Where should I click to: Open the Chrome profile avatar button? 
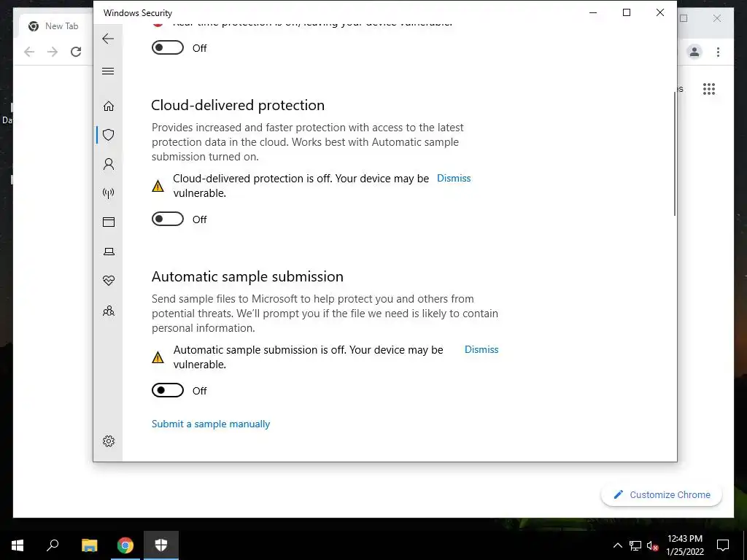pos(694,52)
